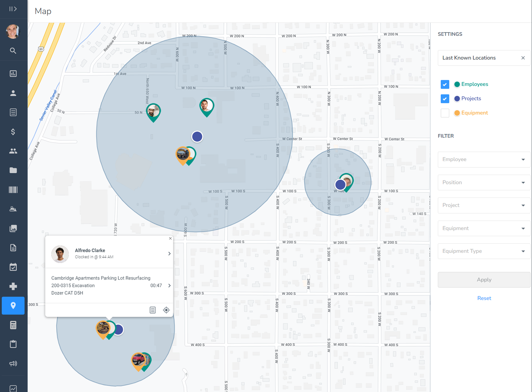This screenshot has height=392, width=532.
Task: Open Alfredo Clarke's details chevron
Action: pos(169,254)
